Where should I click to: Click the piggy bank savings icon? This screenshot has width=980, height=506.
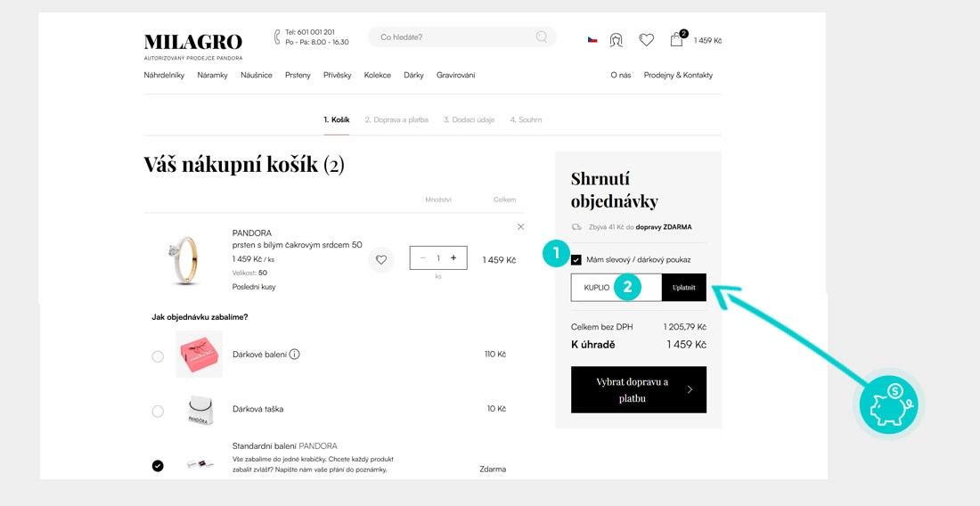tap(888, 404)
